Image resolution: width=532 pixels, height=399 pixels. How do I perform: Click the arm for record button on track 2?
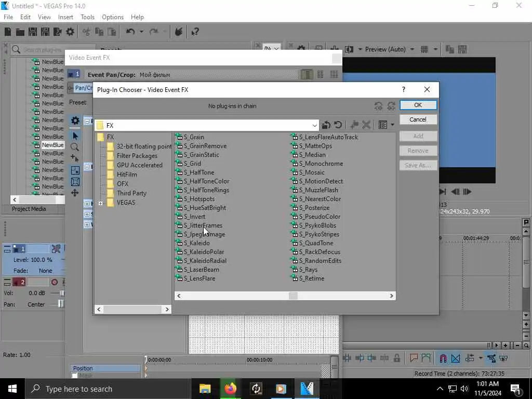click(54, 282)
